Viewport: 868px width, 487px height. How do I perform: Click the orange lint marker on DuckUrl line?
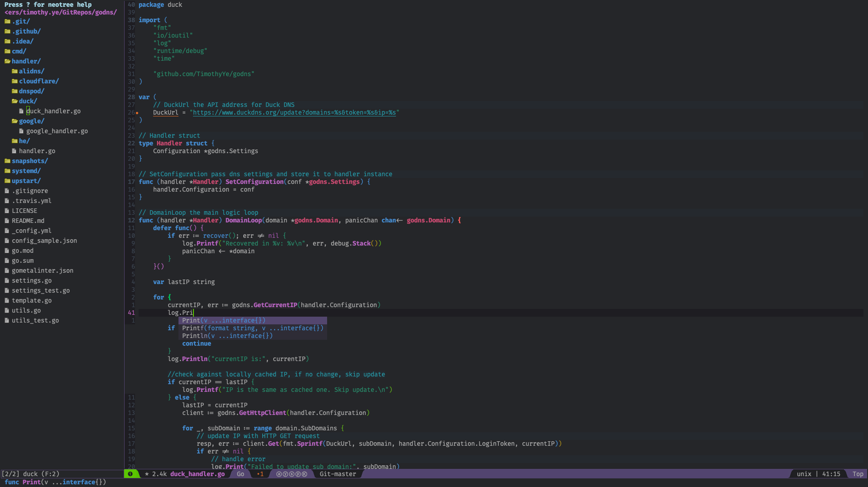tap(137, 113)
